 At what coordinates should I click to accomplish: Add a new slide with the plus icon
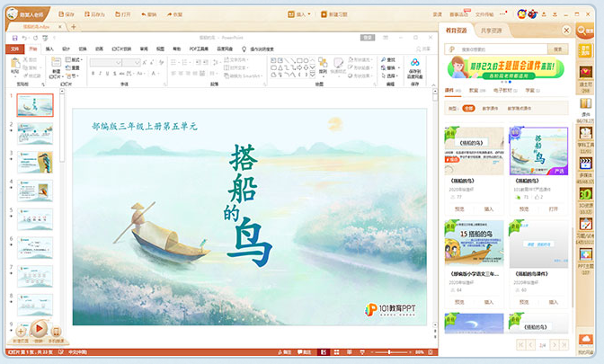[x=21, y=332]
